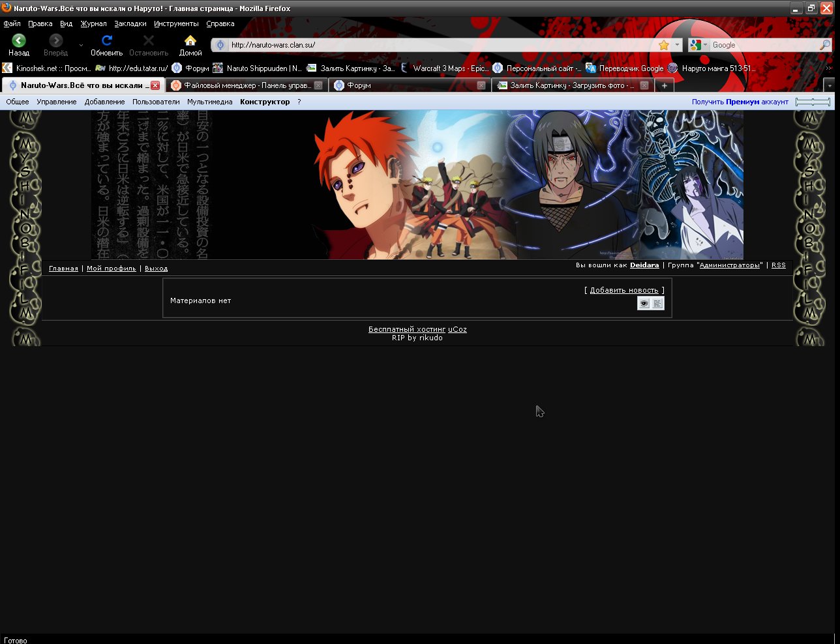840x644 pixels.
Task: Click the admin bar slider control
Action: coord(813,102)
